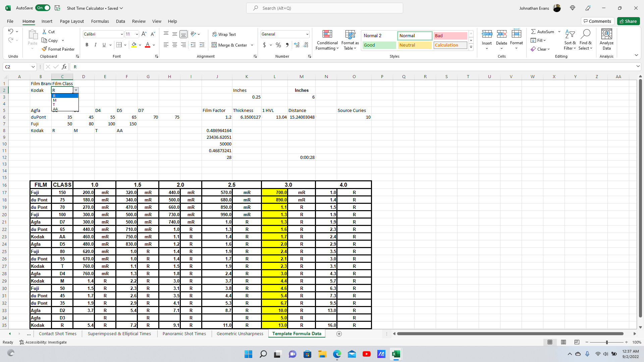Click the Delete cells icon
Screen dimensions: 644x362
pyautogui.click(x=501, y=34)
